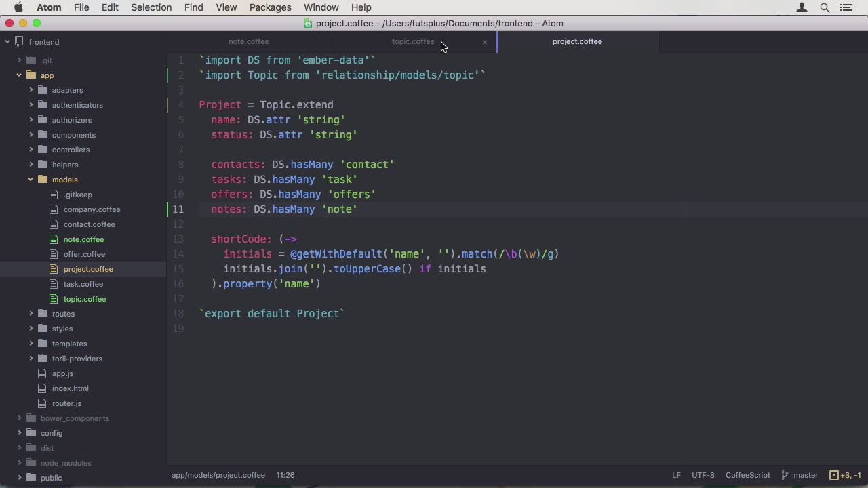The height and width of the screenshot is (488, 868).
Task: Open the Packages menu
Action: [x=270, y=7]
